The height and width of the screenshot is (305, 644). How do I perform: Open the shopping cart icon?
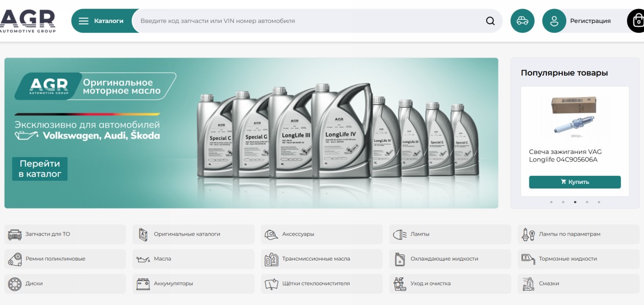637,21
